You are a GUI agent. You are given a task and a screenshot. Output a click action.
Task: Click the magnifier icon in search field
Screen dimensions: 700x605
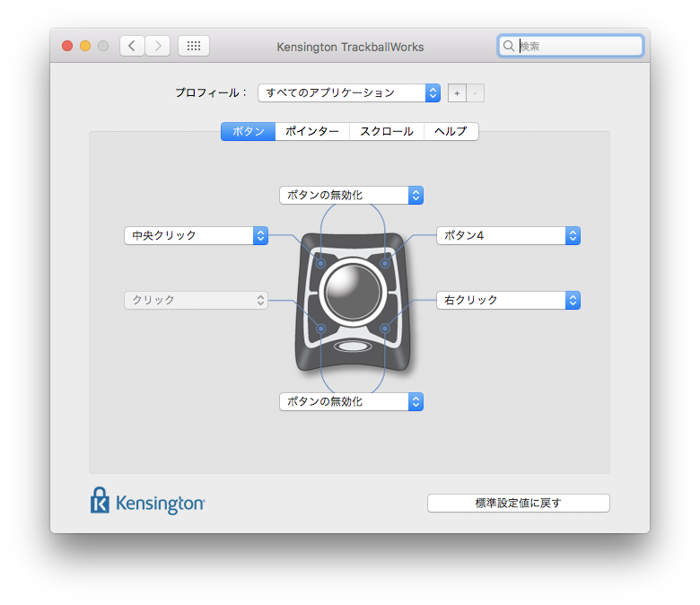(509, 46)
